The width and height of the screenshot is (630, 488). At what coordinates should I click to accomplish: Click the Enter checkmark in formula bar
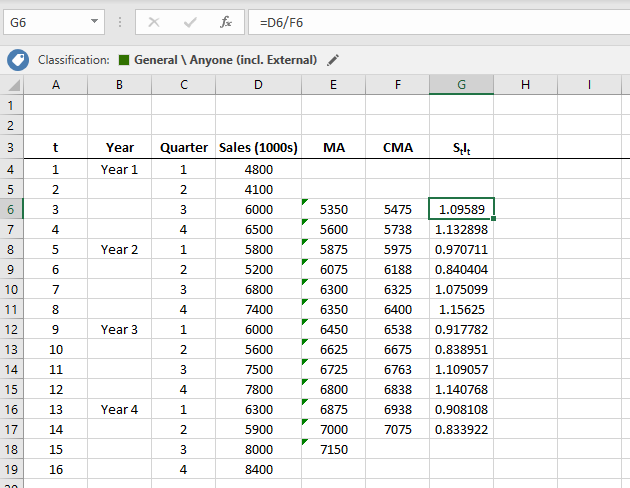(x=190, y=21)
